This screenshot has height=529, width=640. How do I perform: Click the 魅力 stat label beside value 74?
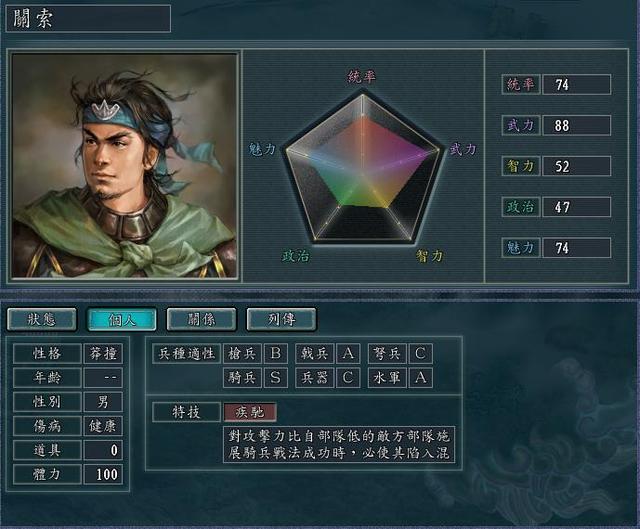coord(521,248)
